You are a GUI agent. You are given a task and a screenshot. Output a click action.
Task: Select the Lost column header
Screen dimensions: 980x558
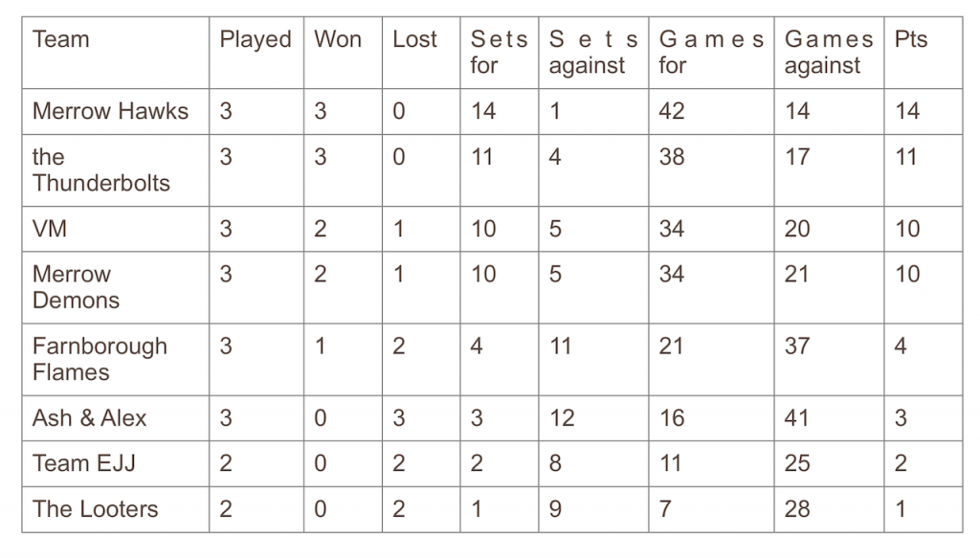[414, 40]
